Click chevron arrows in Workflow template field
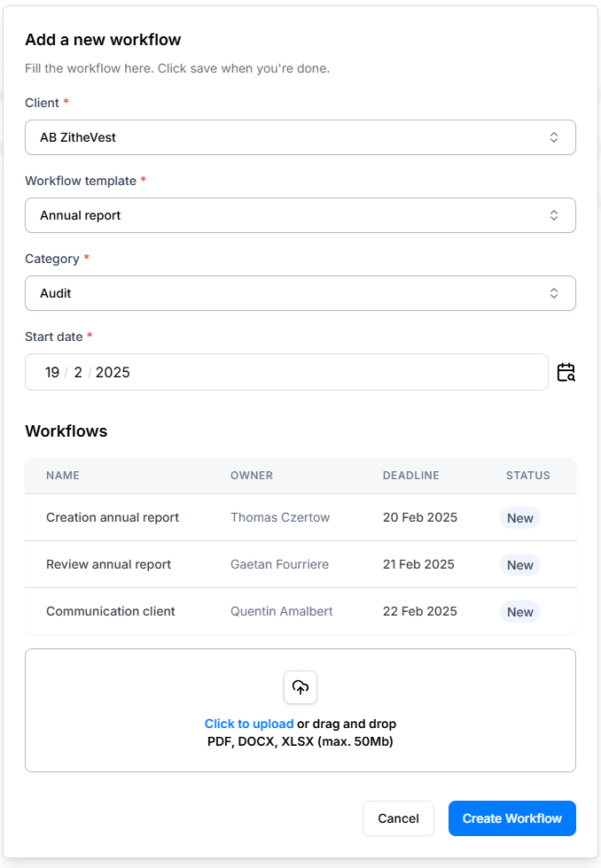Screen dimensions: 601x868 [554, 215]
